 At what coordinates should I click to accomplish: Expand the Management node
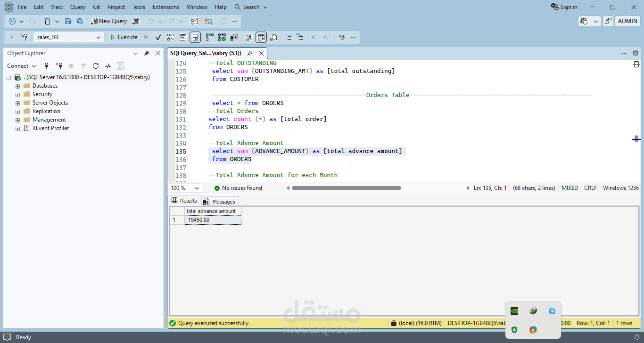click(18, 120)
